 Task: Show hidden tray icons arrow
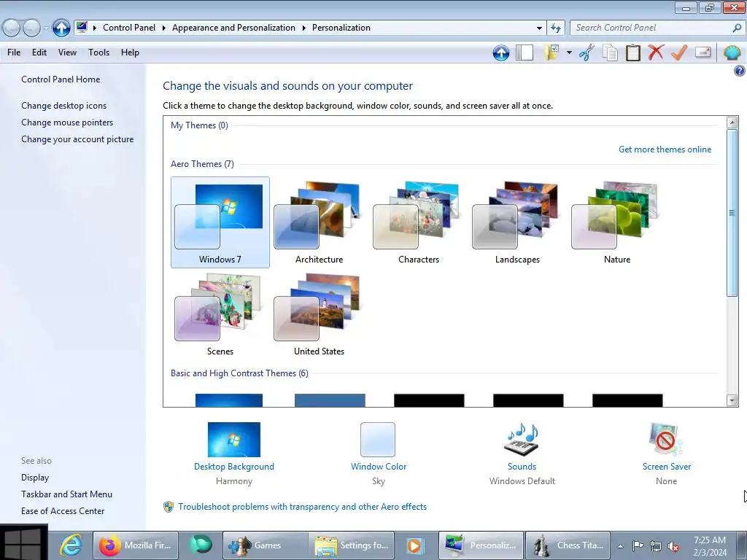pos(620,546)
